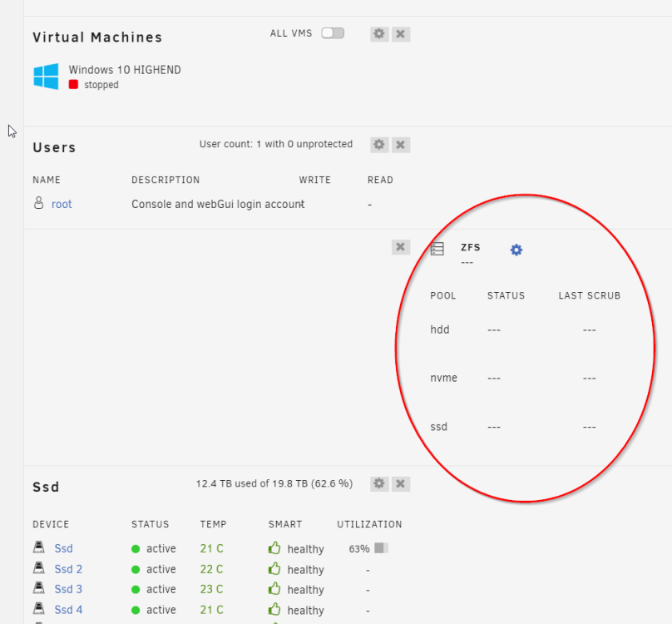
Task: Open Ssd pool panel settings gear
Action: (379, 483)
